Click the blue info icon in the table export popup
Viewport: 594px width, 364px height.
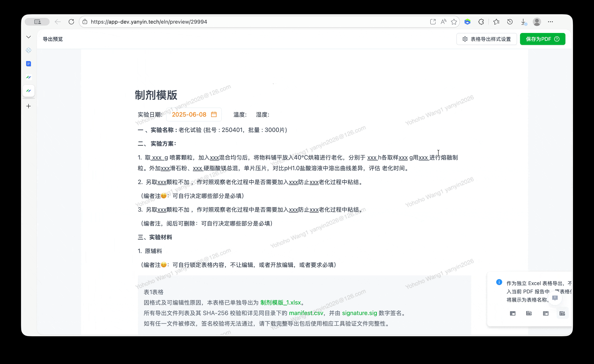[499, 282]
